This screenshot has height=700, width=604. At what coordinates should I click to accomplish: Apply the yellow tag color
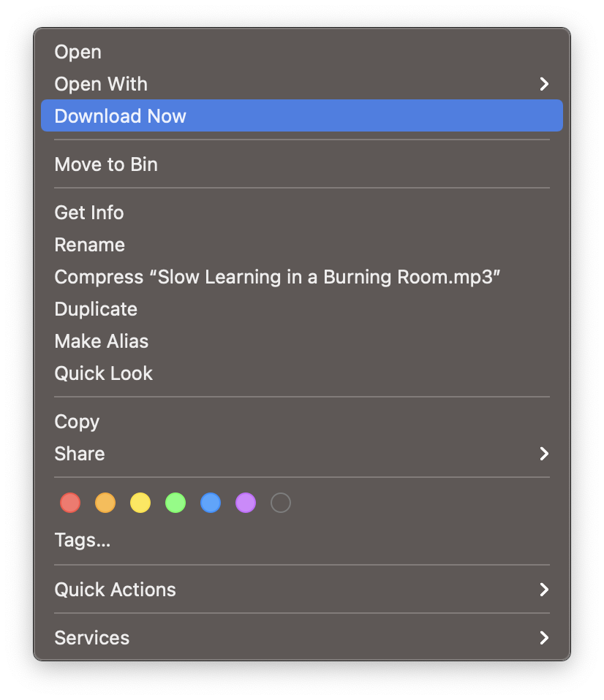(140, 503)
